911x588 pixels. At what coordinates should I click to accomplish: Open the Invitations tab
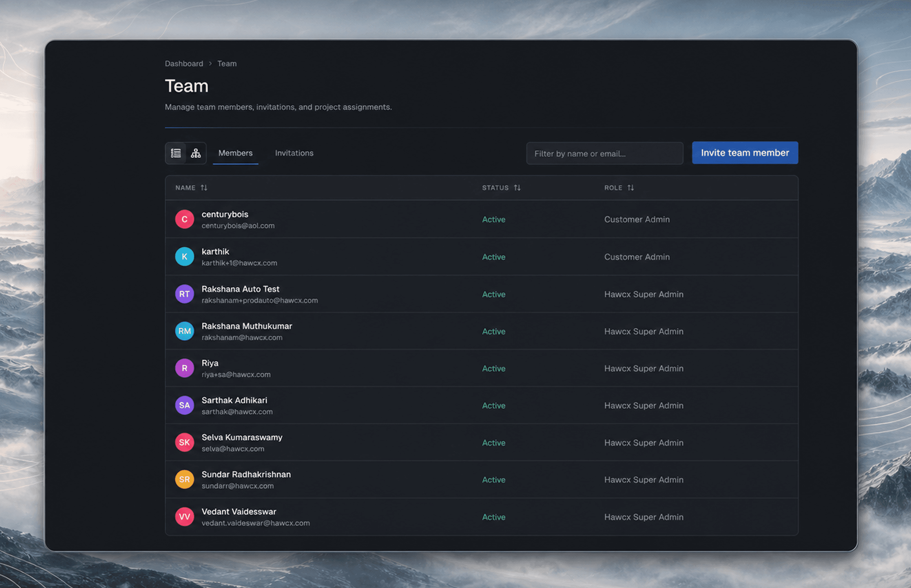click(x=294, y=153)
